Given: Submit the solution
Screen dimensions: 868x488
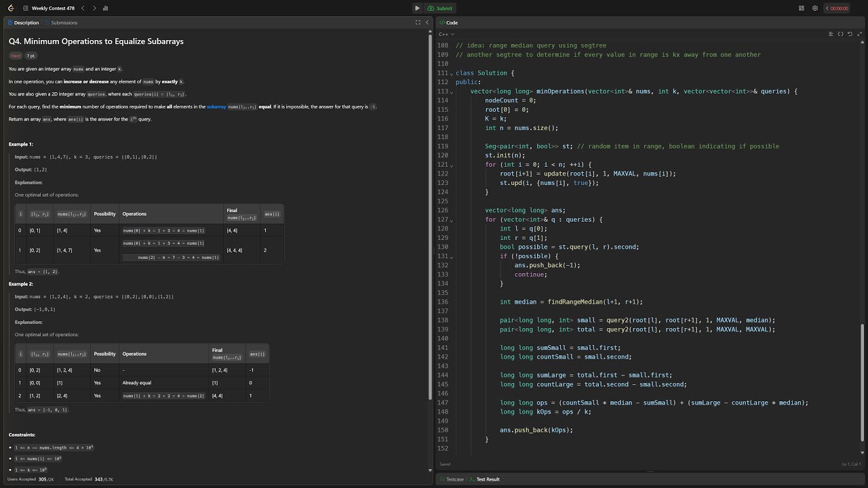Looking at the screenshot, I should tap(440, 8).
